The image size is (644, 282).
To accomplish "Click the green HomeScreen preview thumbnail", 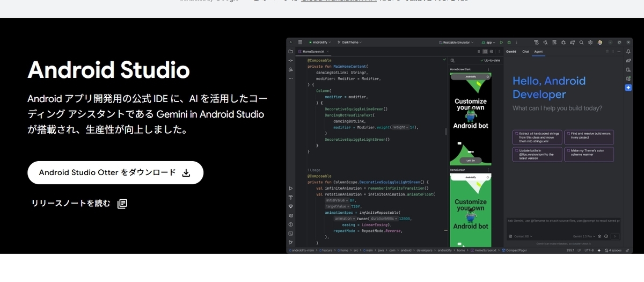I will pyautogui.click(x=471, y=209).
